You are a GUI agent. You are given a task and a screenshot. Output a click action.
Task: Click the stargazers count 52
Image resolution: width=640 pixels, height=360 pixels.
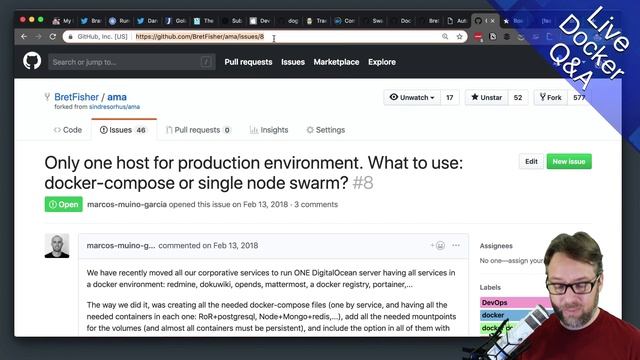pos(518,98)
